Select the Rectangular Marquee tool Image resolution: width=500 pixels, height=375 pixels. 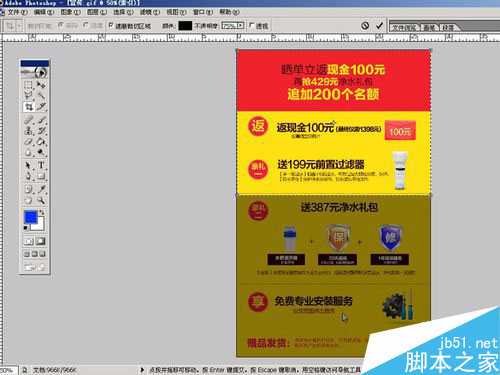[29, 85]
